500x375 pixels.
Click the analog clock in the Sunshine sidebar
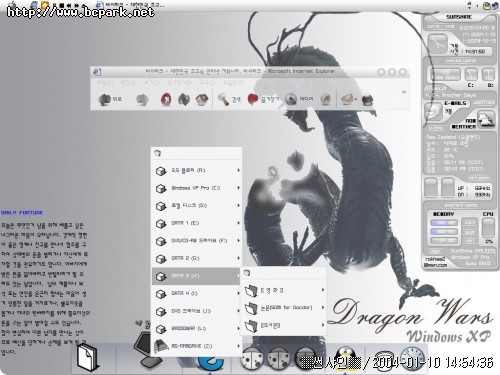[x=438, y=44]
